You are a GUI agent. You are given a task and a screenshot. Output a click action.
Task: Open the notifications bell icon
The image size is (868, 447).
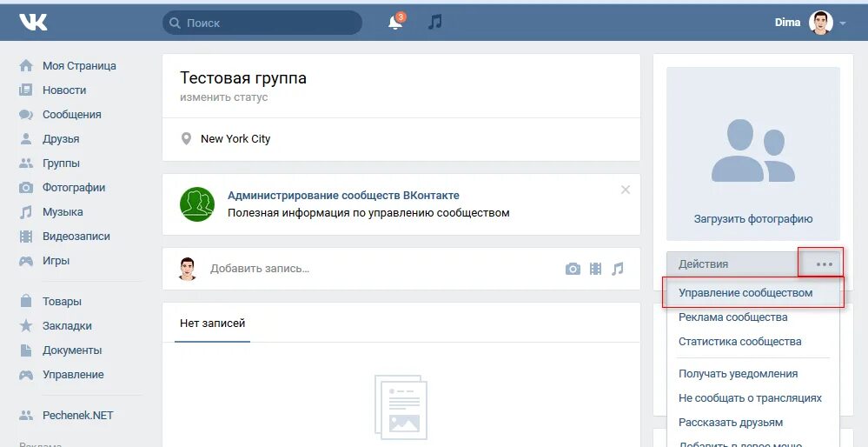(x=395, y=23)
